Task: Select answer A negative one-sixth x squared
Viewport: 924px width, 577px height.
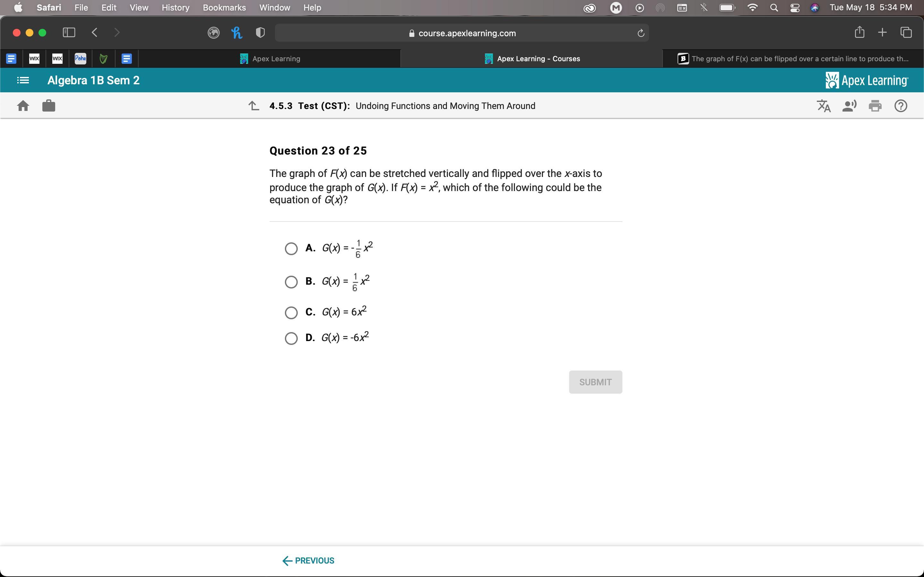Action: pos(291,248)
